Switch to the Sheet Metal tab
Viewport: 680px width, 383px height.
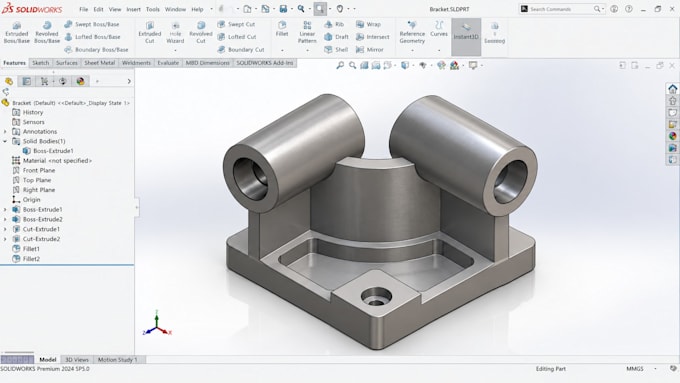pos(100,63)
